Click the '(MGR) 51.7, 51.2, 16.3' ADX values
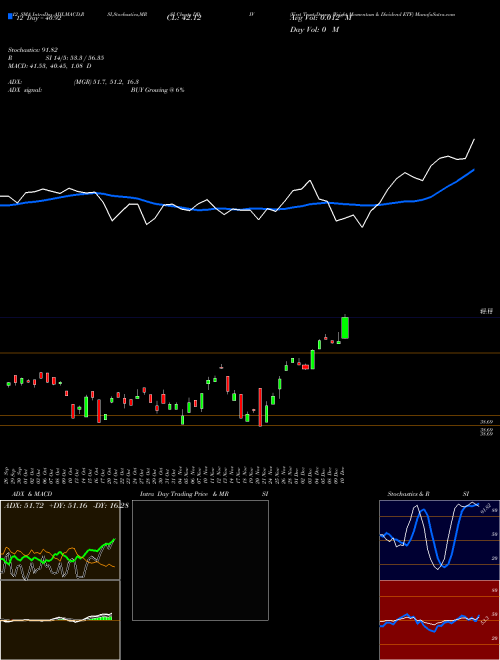Screen dimensions: 500x660 (x=106, y=82)
